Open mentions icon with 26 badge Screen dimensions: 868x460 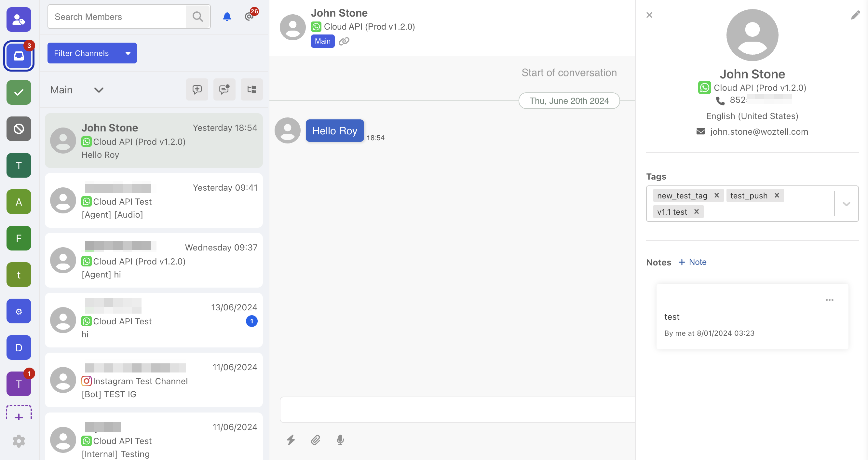pos(249,16)
